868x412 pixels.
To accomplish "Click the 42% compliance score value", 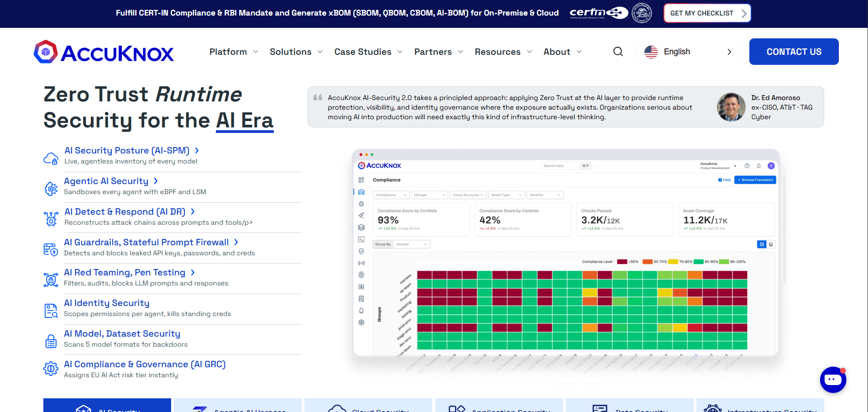I will (490, 220).
